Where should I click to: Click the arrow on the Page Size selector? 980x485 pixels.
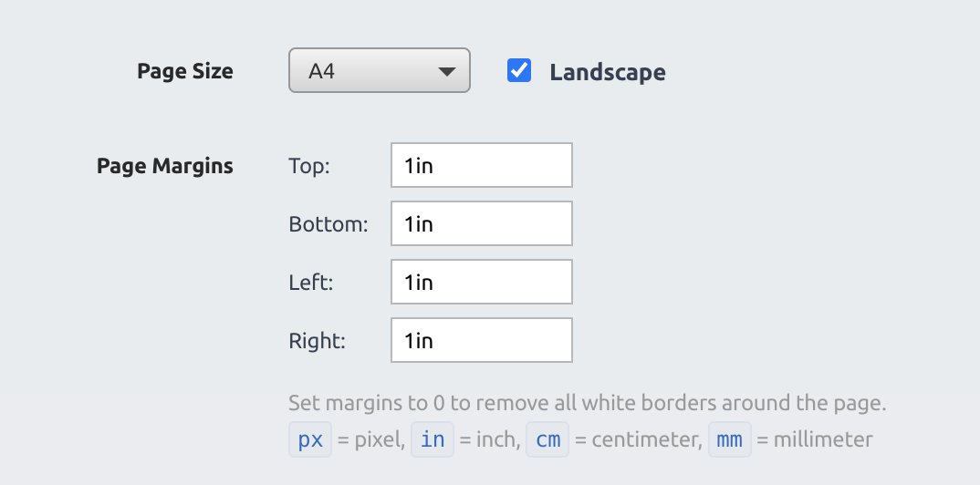click(x=447, y=72)
